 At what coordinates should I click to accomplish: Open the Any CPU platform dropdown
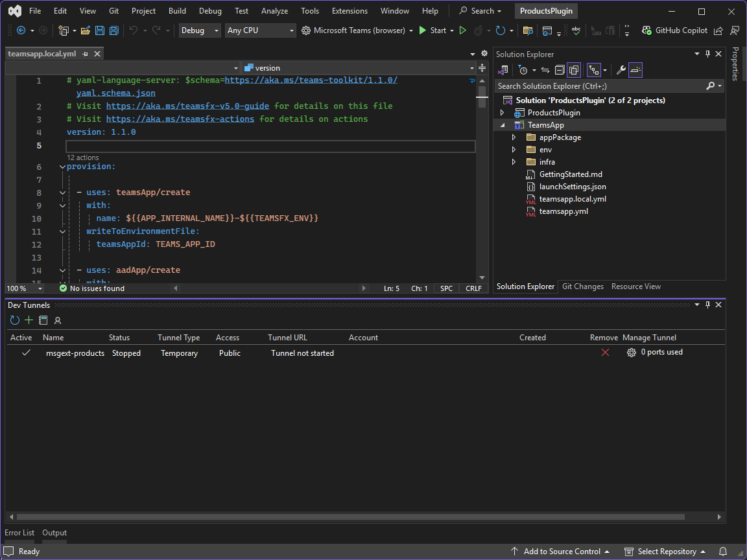(x=261, y=30)
